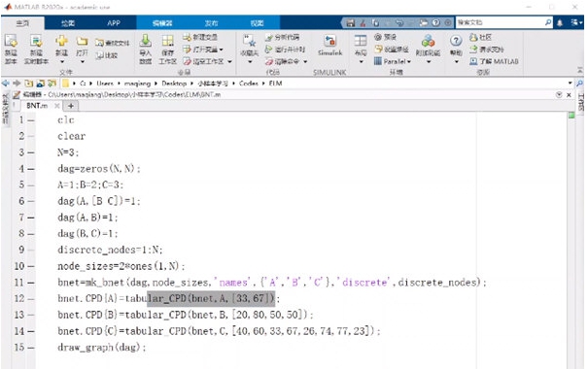
Task: Expand the Clear Workspace dropdown arrow
Action: pyautogui.click(x=229, y=61)
